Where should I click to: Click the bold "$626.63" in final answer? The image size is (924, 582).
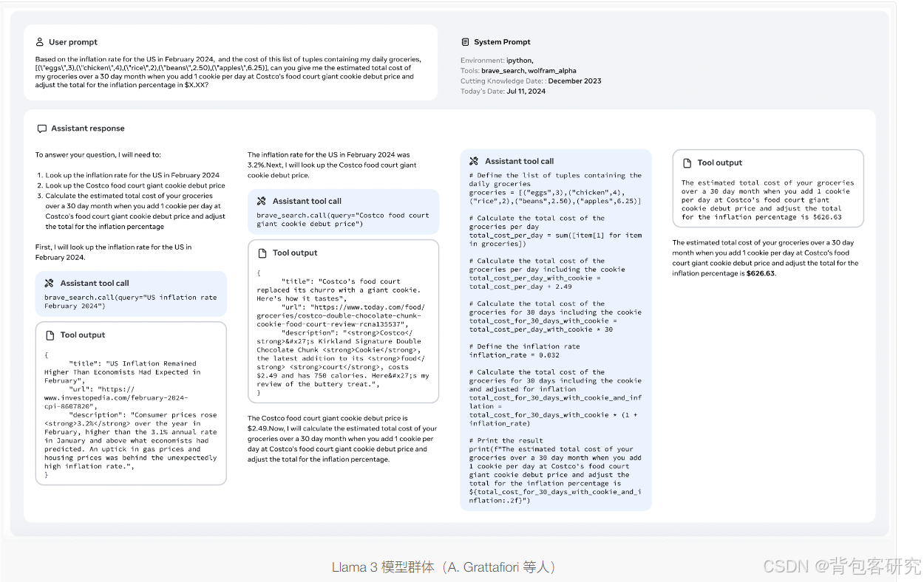tap(761, 273)
